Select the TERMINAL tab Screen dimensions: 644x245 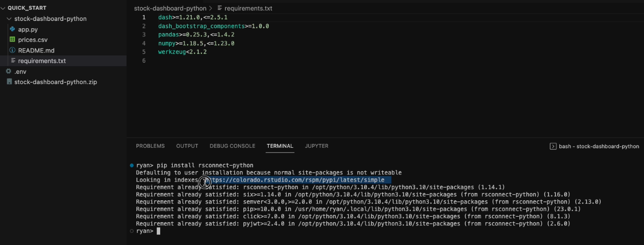280,146
